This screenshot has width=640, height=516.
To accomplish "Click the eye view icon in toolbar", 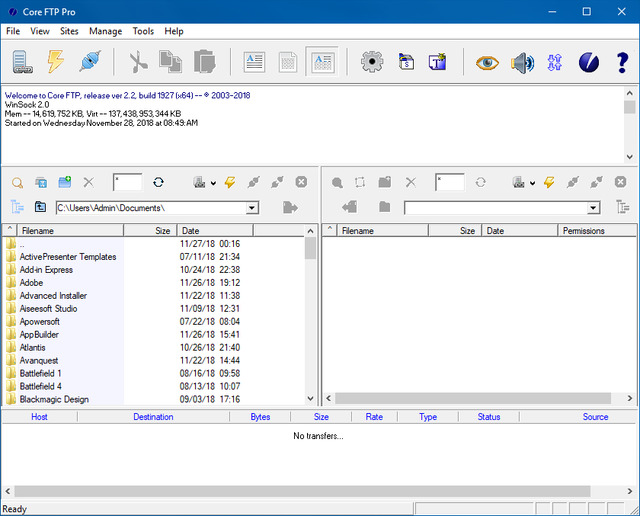I will coord(487,62).
